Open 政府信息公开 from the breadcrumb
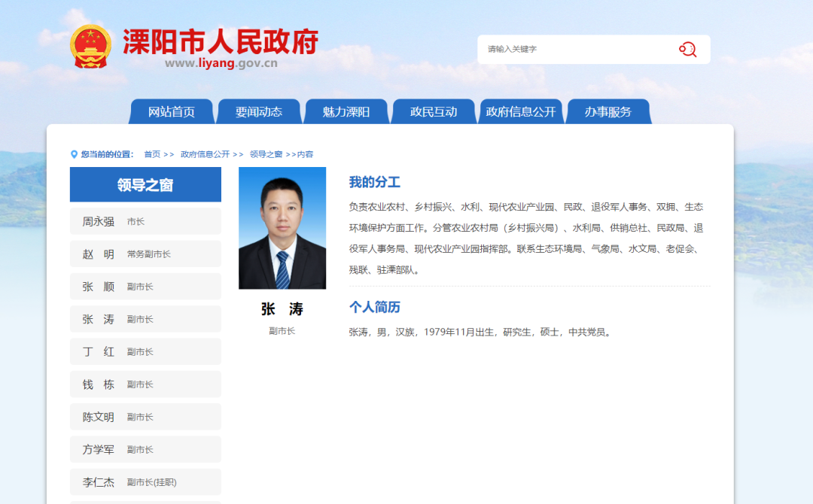 (x=206, y=153)
